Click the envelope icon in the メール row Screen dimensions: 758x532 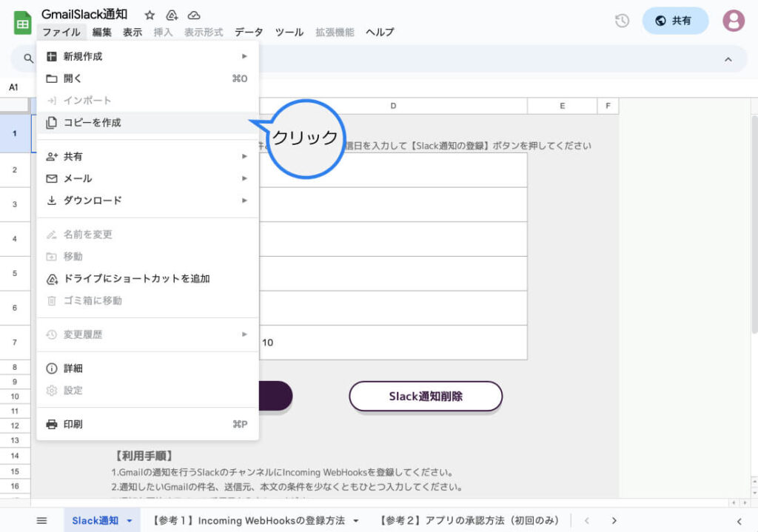point(52,179)
